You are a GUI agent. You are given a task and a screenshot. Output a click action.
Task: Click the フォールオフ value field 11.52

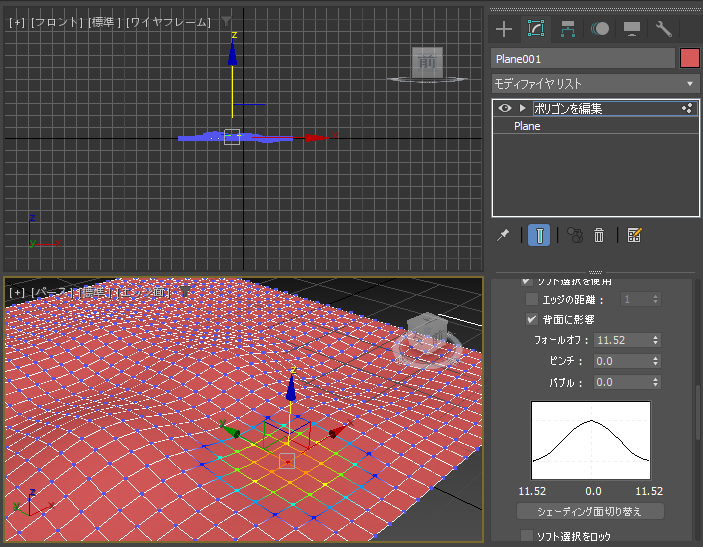pyautogui.click(x=622, y=340)
